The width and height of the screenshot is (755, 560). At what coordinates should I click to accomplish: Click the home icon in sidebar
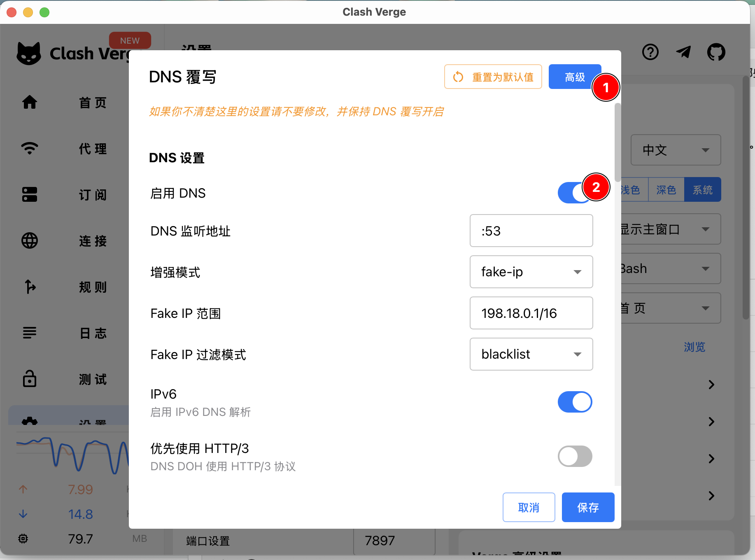[x=30, y=102]
